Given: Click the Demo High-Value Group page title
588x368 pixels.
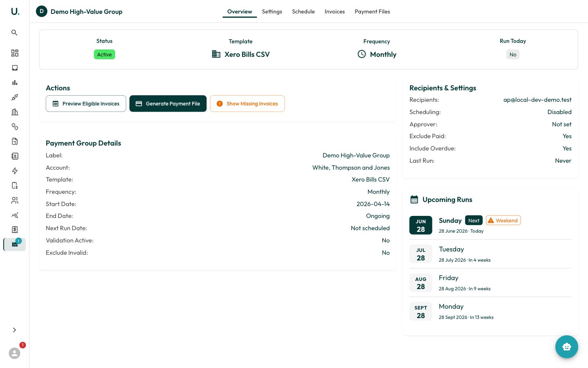Looking at the screenshot, I should 87,11.
